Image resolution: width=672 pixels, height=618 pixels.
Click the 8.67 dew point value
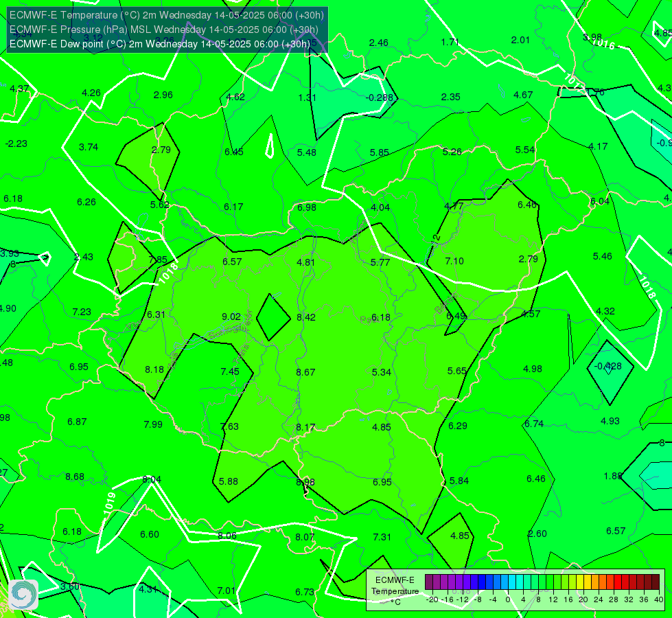point(305,371)
